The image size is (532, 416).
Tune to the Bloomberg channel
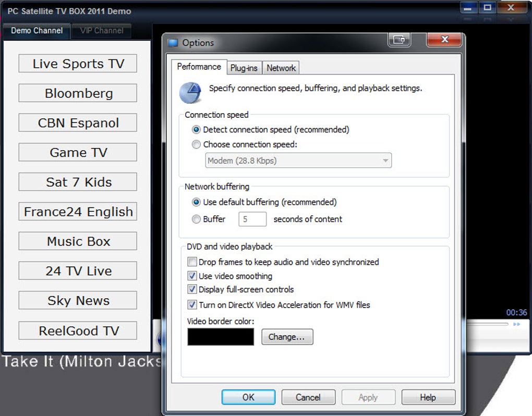click(78, 93)
